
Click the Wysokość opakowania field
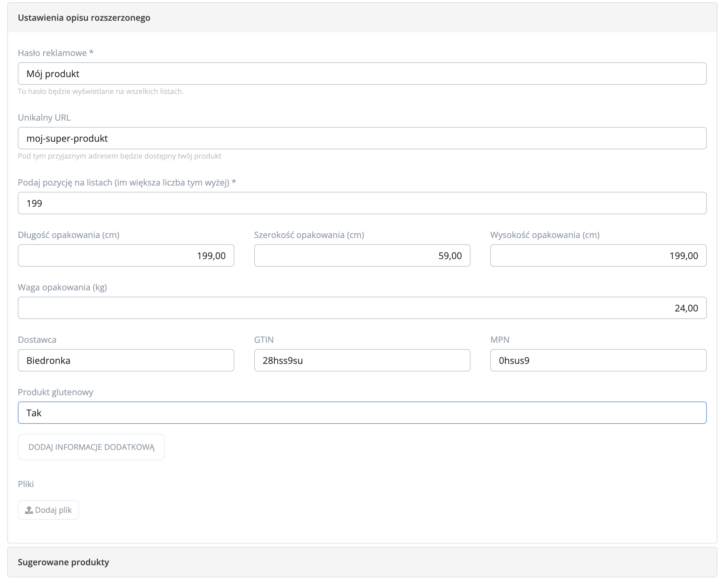click(x=598, y=255)
